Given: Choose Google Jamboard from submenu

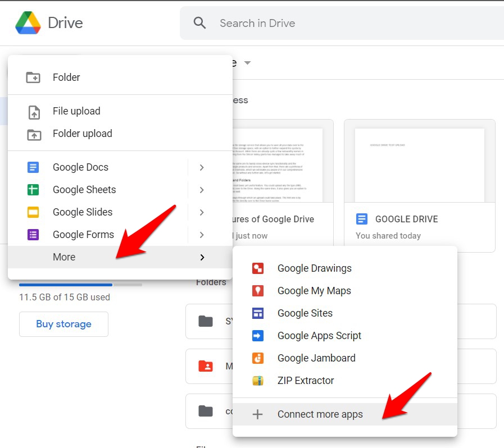Looking at the screenshot, I should tap(344, 358).
